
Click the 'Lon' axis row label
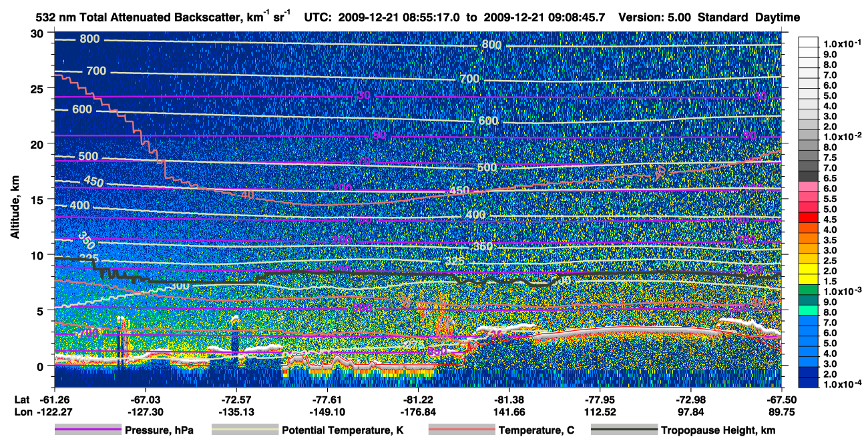22,412
